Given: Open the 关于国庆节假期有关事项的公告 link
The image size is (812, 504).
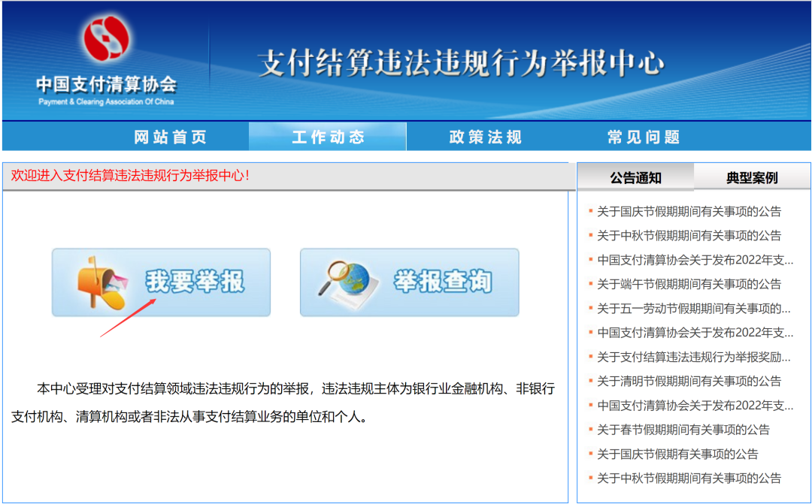Looking at the screenshot, I should click(x=677, y=454).
